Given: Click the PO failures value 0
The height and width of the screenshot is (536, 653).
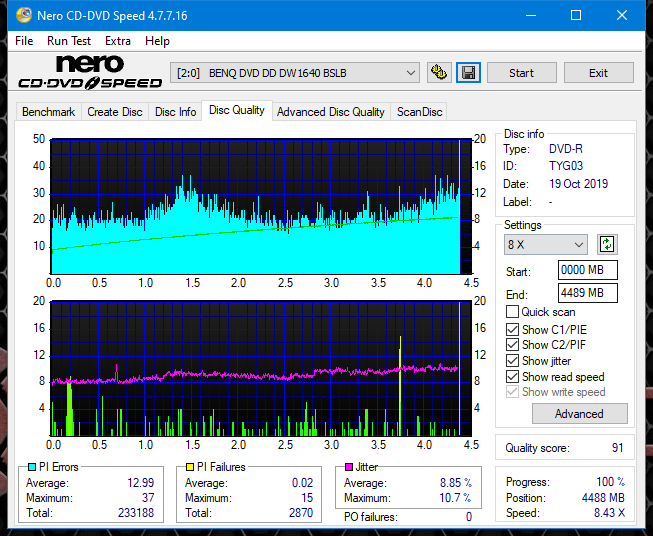Looking at the screenshot, I should pyautogui.click(x=469, y=517).
